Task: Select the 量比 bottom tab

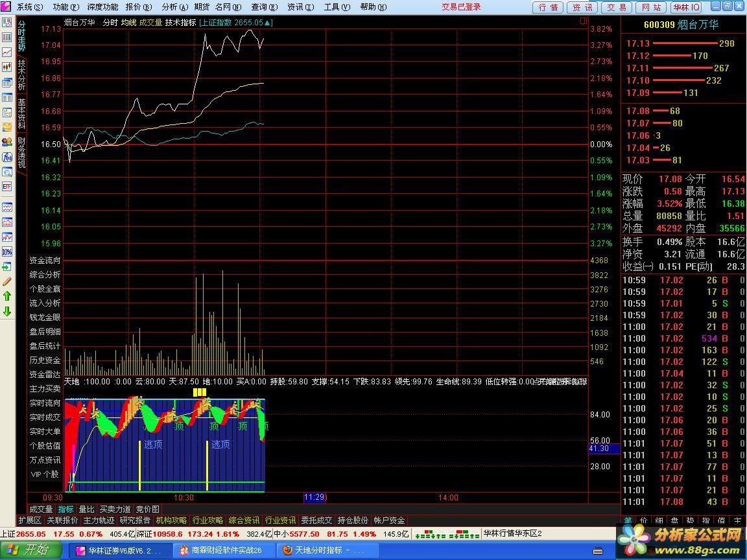Action: [87, 509]
